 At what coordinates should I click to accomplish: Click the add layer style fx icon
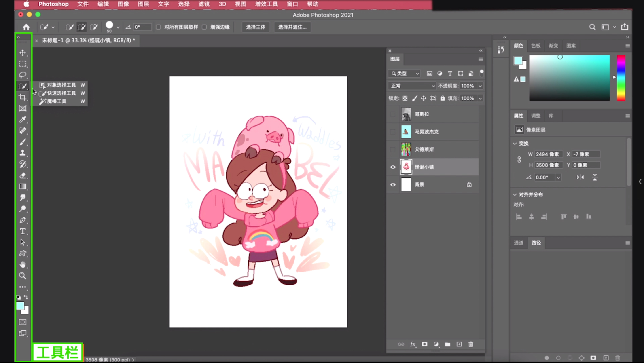413,344
